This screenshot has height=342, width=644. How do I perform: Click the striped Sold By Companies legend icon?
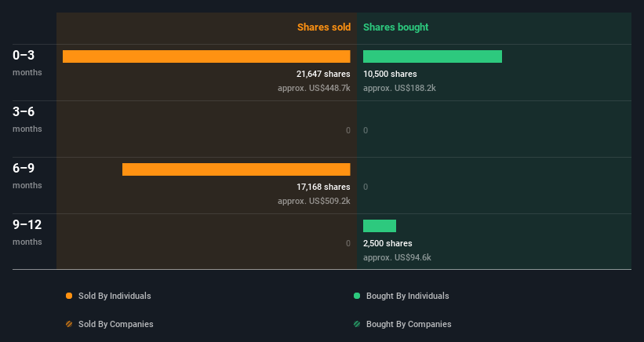click(x=69, y=324)
